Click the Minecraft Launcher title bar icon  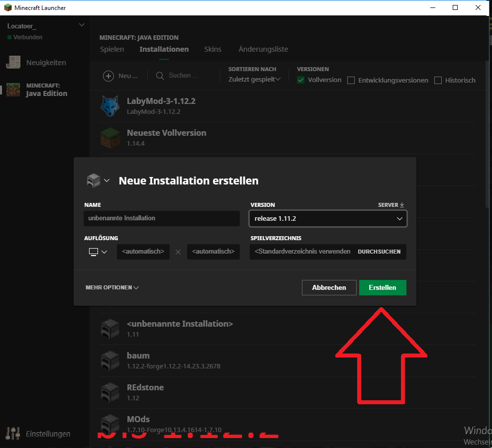(8, 7)
